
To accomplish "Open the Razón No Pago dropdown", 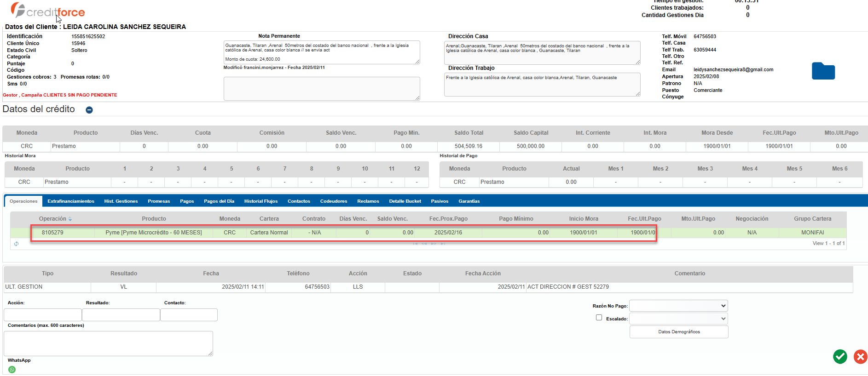I will click(x=678, y=306).
